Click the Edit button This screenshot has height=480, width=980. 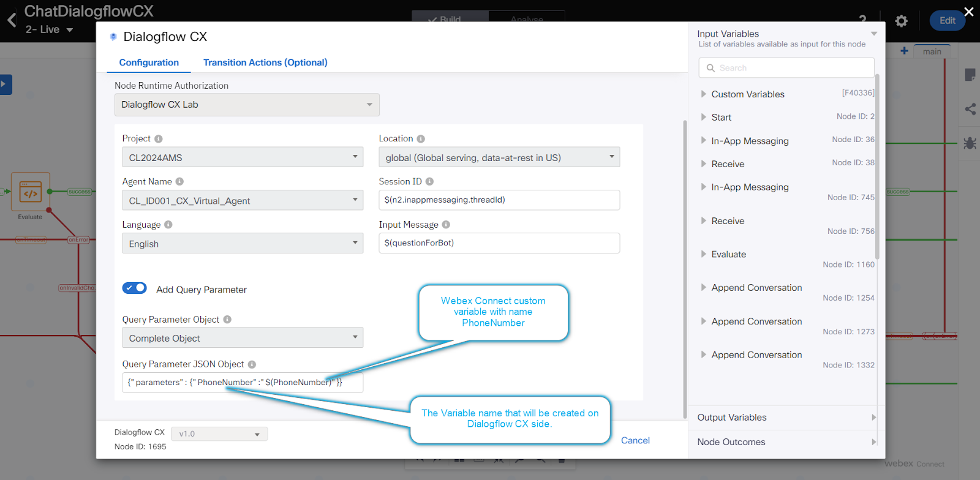click(x=948, y=20)
